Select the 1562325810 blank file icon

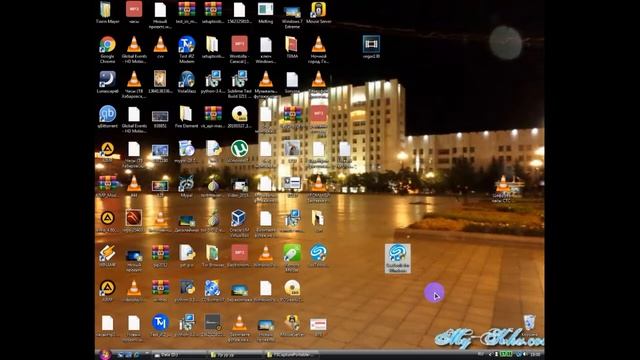point(239,9)
